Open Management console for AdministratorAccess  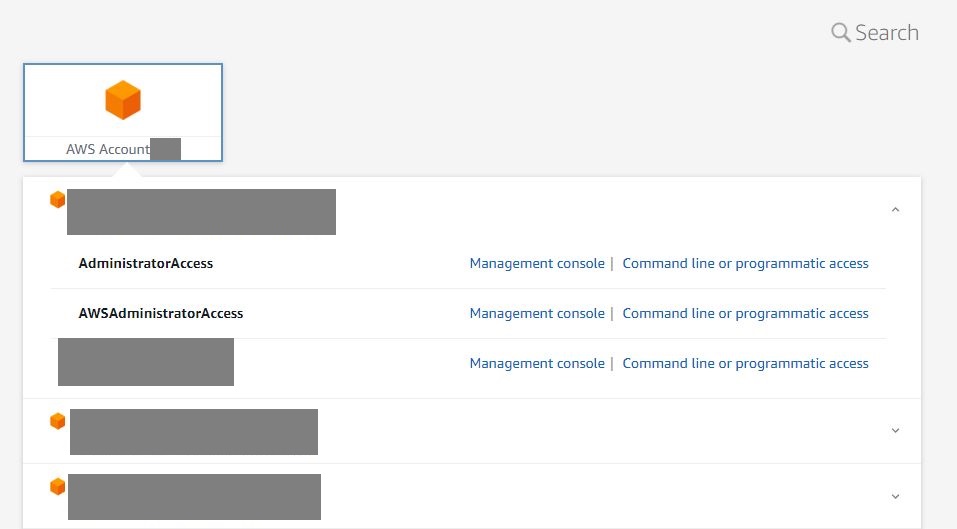[x=537, y=264]
